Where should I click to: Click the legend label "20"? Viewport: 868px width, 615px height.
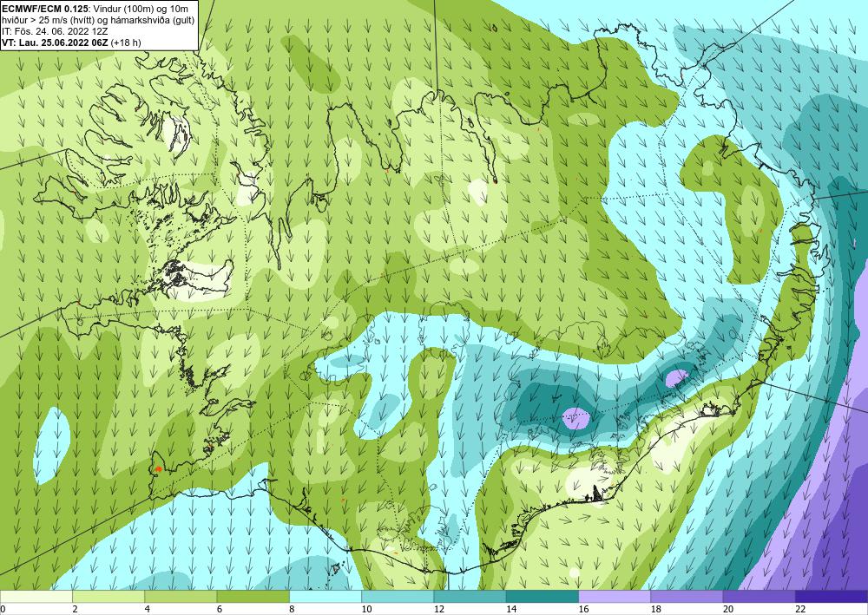727,609
